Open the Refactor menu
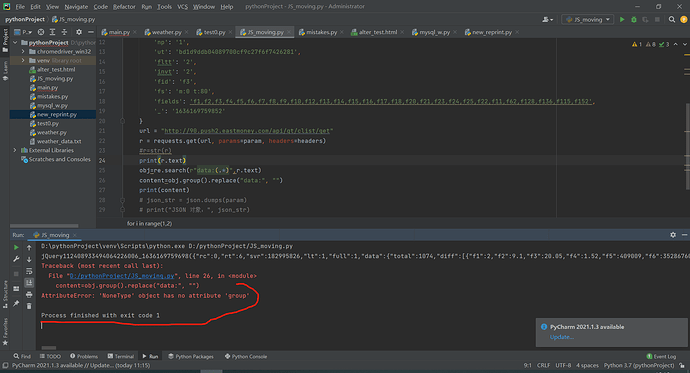The image size is (690, 373). 124,7
